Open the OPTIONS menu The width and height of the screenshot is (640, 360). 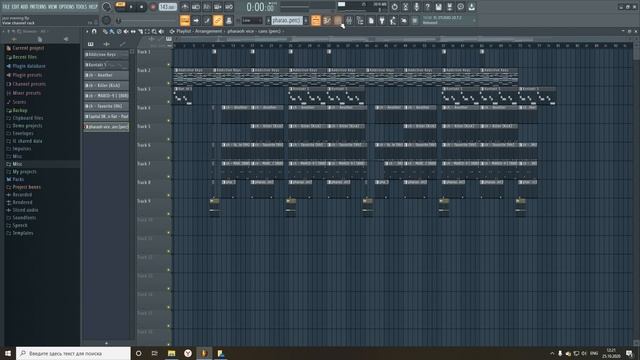click(67, 7)
